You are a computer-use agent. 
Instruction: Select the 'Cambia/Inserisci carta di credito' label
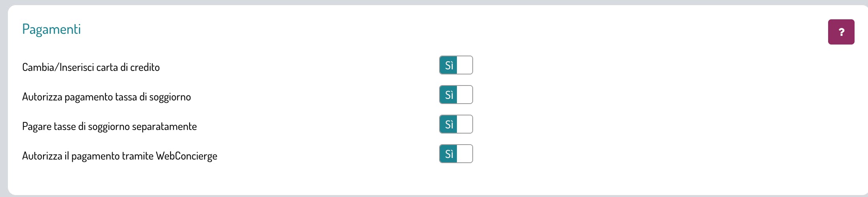(x=91, y=67)
